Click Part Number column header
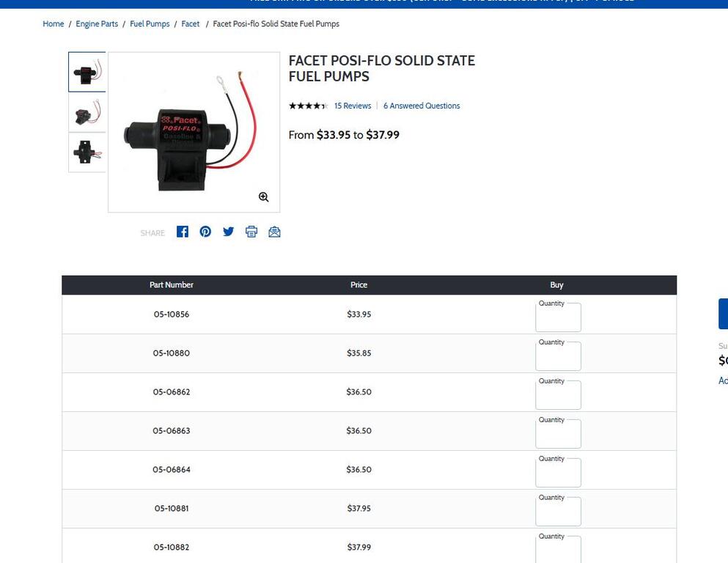The height and width of the screenshot is (563, 728). pyautogui.click(x=172, y=285)
